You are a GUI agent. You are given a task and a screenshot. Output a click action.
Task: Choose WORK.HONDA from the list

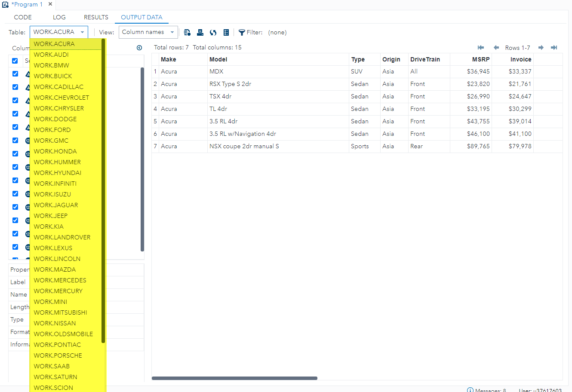click(66, 151)
